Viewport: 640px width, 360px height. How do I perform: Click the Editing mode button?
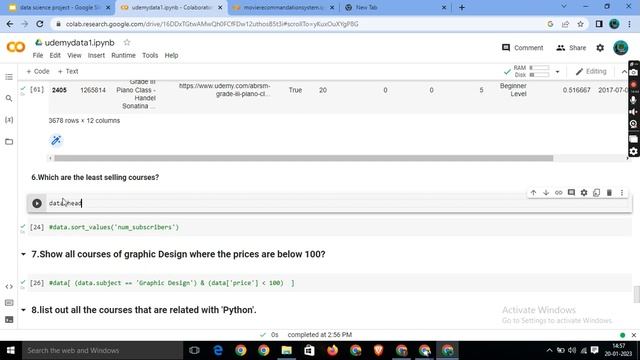[591, 71]
